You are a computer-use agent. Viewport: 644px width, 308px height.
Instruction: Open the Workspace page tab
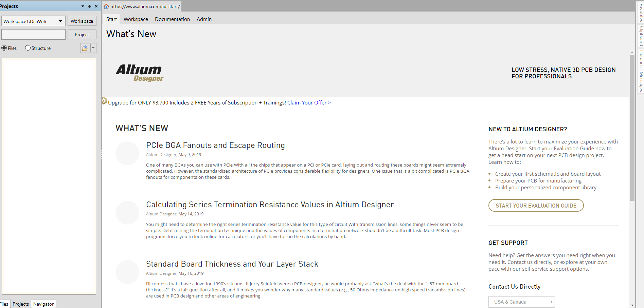coord(136,19)
